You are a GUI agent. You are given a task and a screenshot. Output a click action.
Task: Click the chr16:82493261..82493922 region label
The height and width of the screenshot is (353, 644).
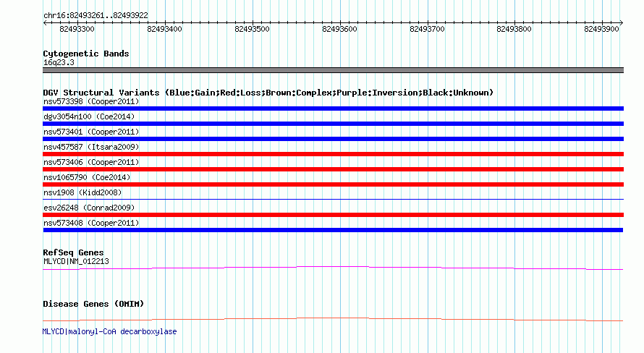click(96, 16)
